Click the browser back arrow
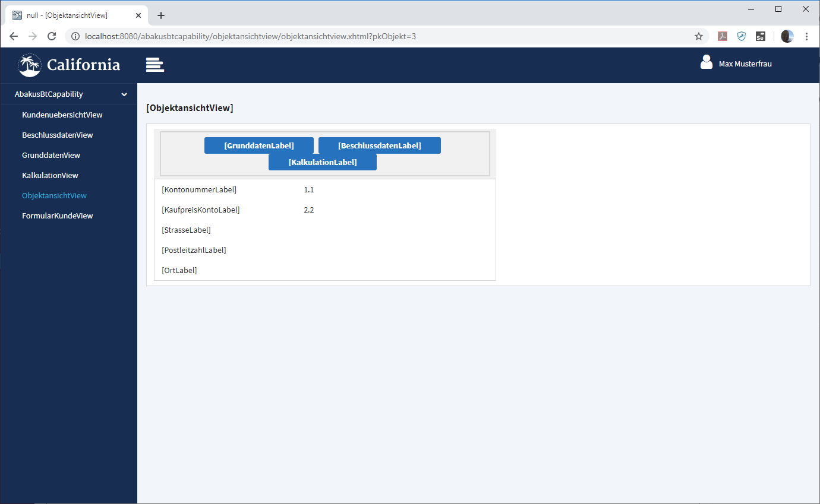820x504 pixels. click(x=14, y=36)
